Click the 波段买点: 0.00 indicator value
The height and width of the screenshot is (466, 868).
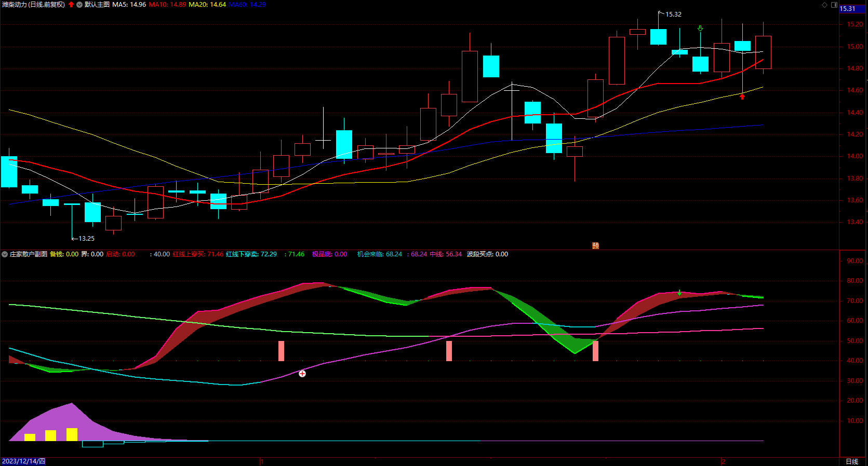(x=487, y=254)
